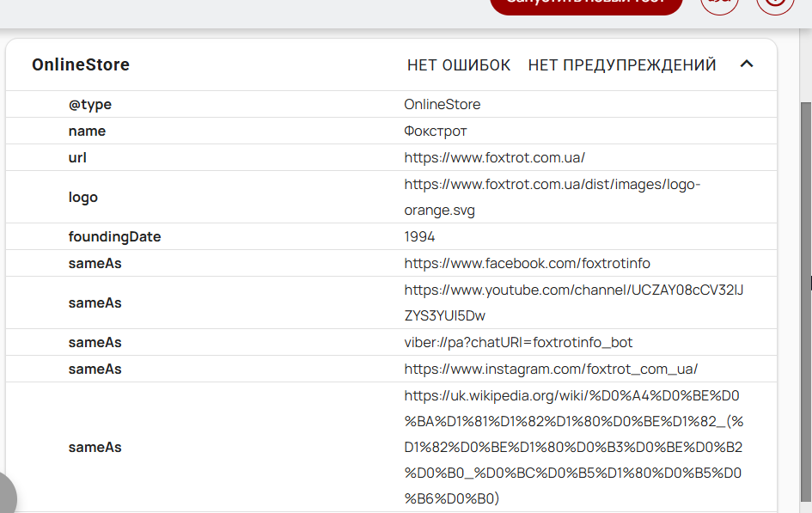Open the facebook.com/foxtrotinfo sameAs link
The width and height of the screenshot is (812, 513).
click(528, 264)
